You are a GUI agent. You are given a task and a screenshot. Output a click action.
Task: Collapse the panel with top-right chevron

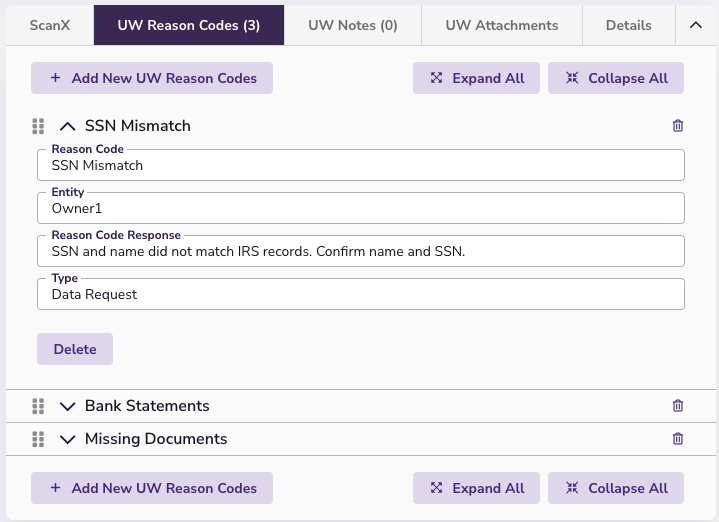pyautogui.click(x=696, y=25)
